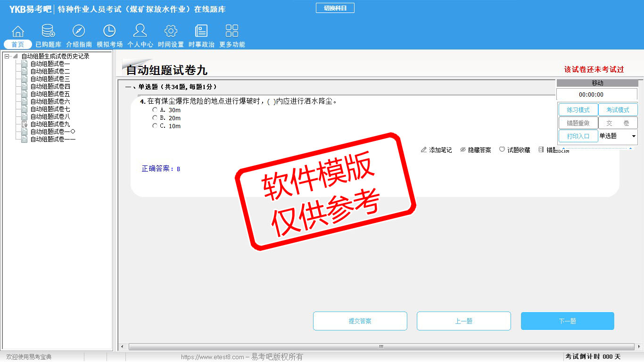
Task: Open the grid icon 更多功能
Action: pos(232,32)
